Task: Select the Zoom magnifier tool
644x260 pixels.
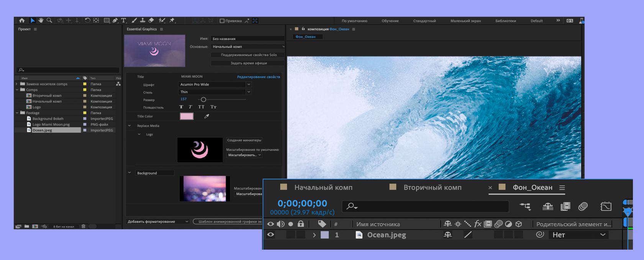Action: coord(49,21)
